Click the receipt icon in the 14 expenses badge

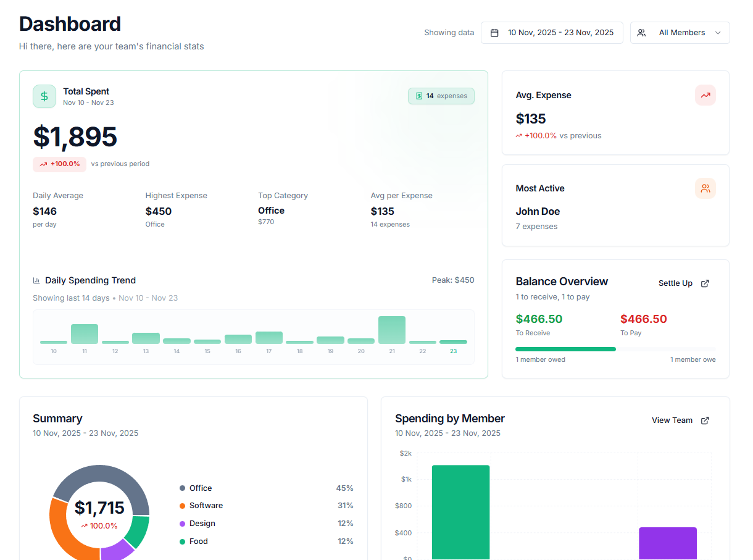click(420, 96)
